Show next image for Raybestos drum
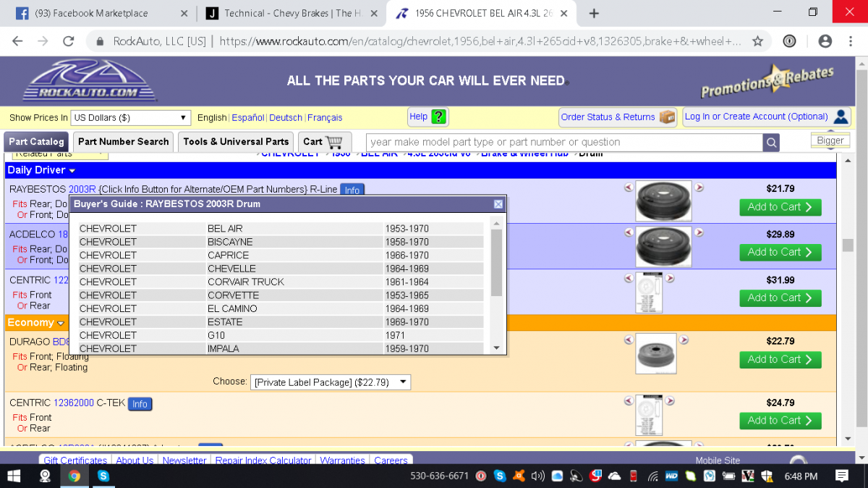 click(x=699, y=188)
